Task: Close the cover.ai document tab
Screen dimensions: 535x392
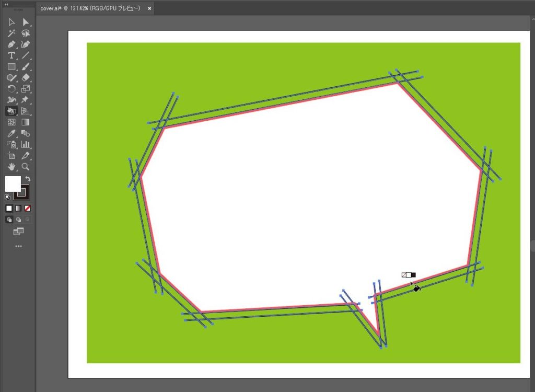Action: tap(149, 9)
